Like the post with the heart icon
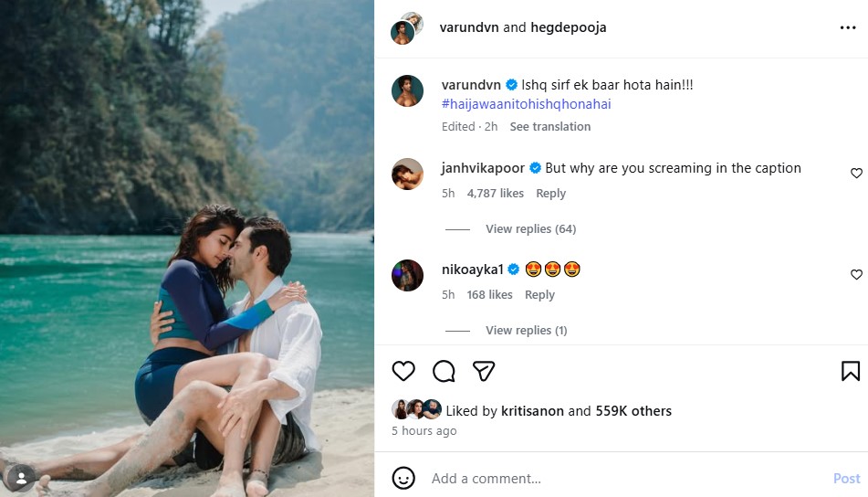The image size is (868, 497). click(403, 371)
